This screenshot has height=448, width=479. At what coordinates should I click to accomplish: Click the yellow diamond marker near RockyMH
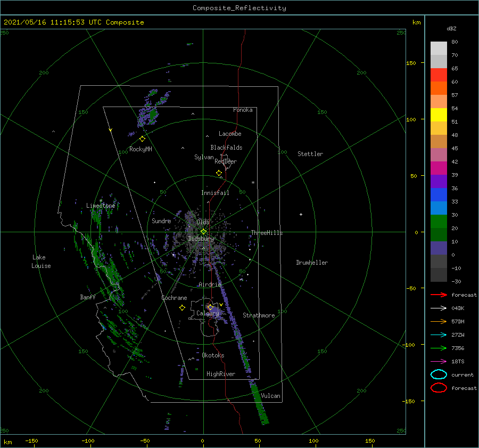[x=142, y=139]
